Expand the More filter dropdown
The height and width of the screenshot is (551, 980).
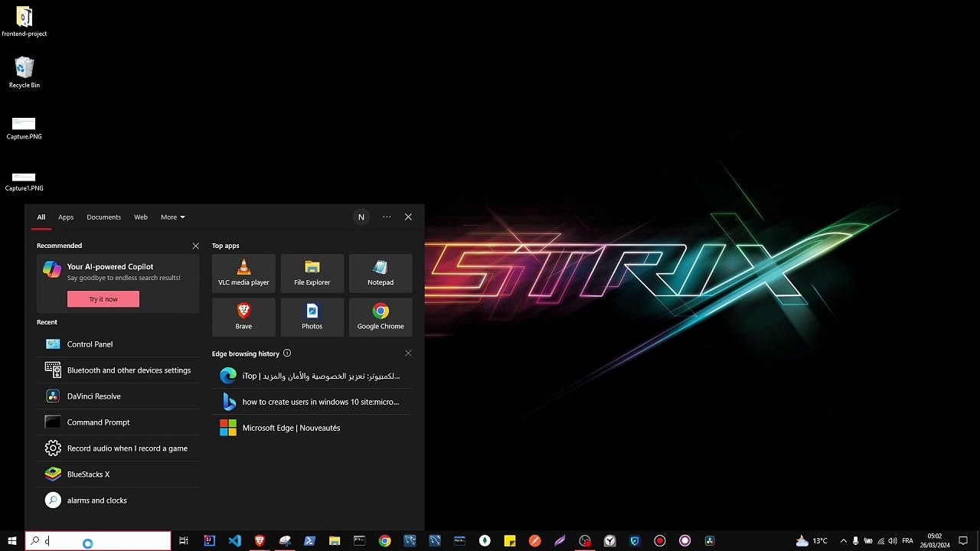(x=172, y=217)
